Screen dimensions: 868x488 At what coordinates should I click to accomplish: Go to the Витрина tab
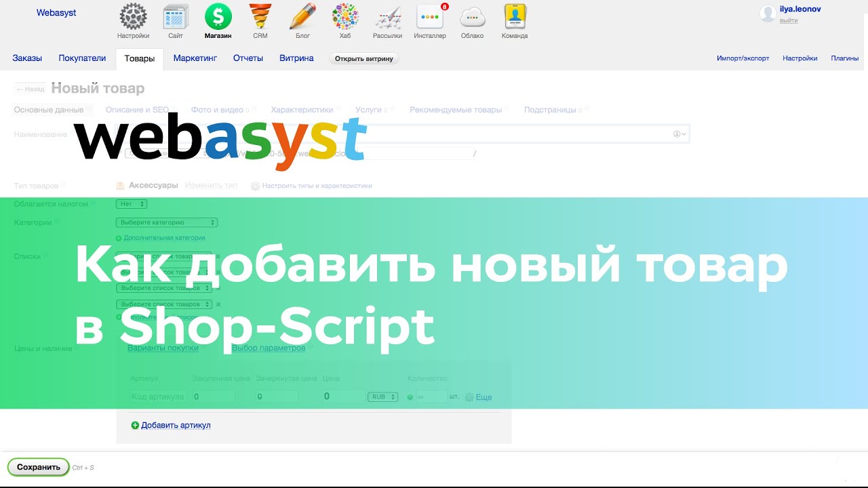click(x=296, y=58)
